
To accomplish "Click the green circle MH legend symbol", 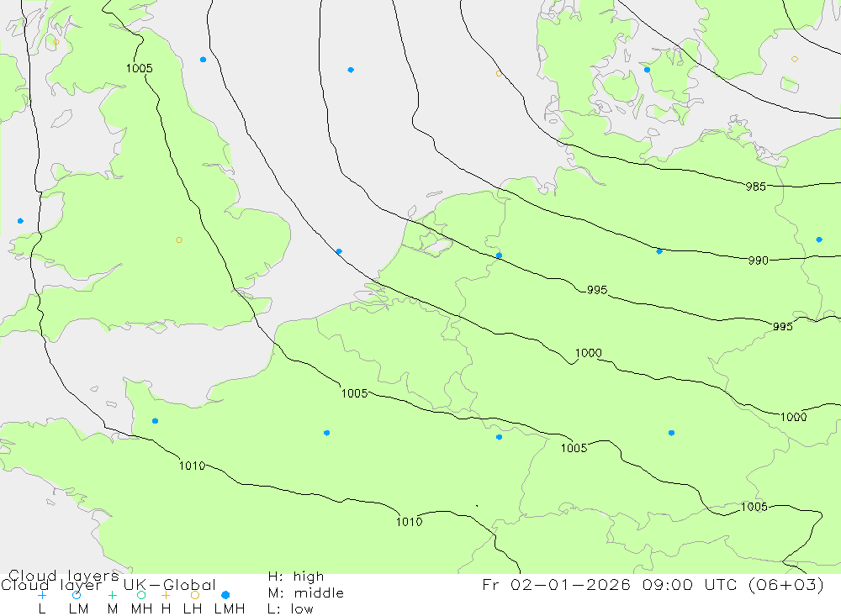I will click(x=141, y=595).
